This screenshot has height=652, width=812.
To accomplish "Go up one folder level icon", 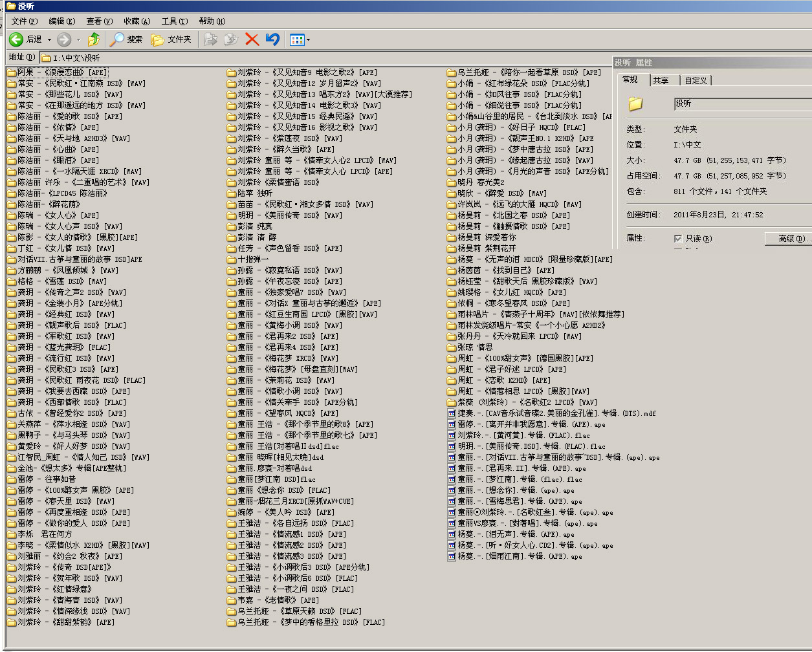I will (x=94, y=39).
